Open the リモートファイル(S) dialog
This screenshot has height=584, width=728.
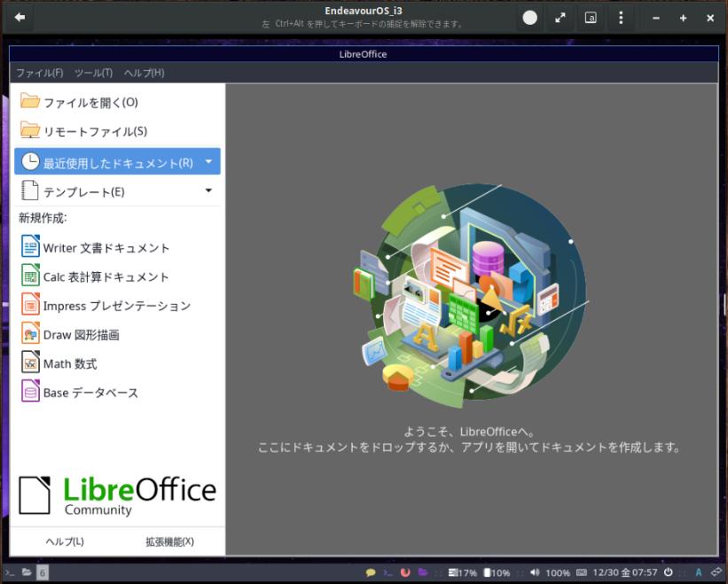(117, 131)
